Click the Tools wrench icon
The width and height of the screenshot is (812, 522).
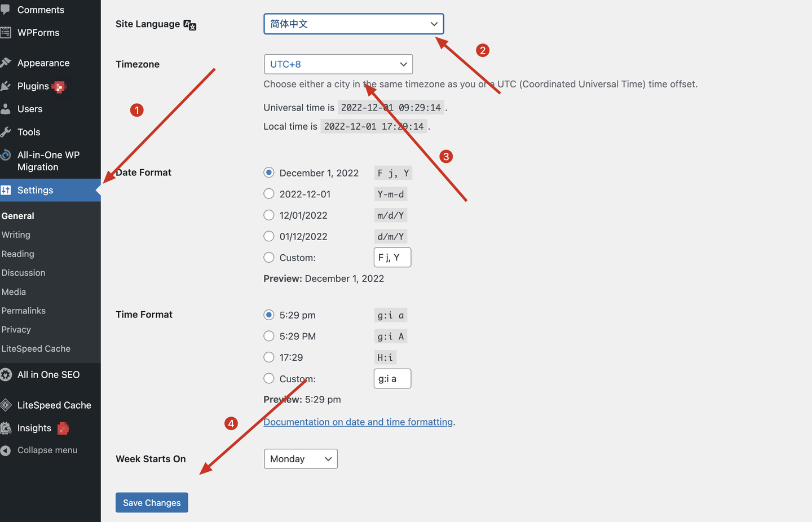pos(6,132)
